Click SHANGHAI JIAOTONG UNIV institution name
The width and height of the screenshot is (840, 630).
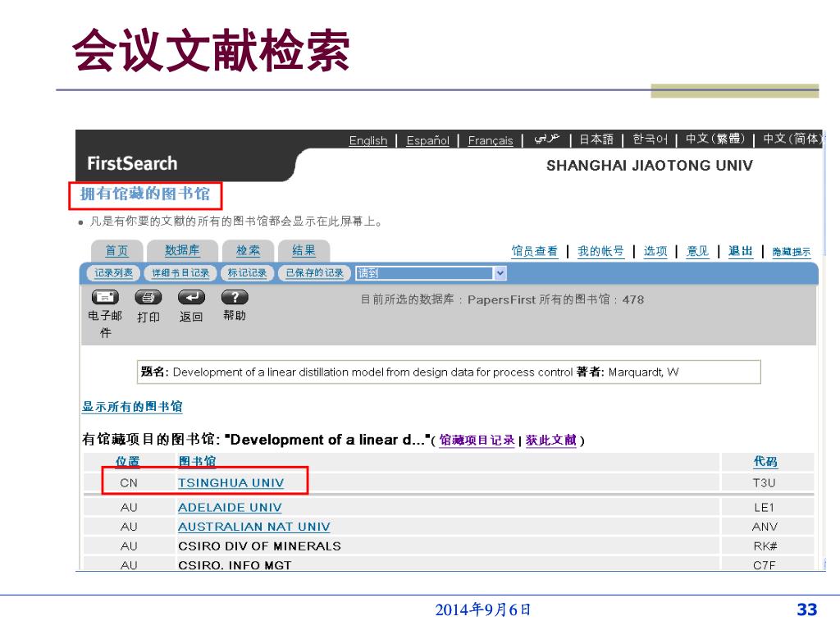point(650,166)
